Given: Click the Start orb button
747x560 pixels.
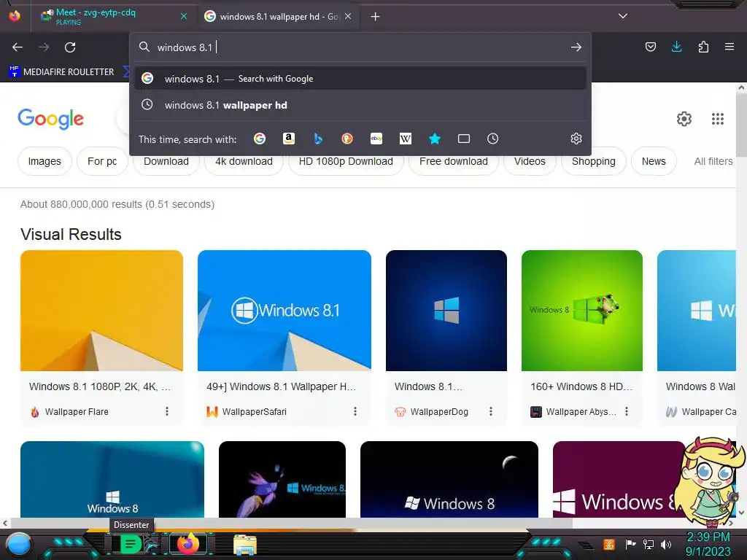Looking at the screenshot, I should pos(18,544).
